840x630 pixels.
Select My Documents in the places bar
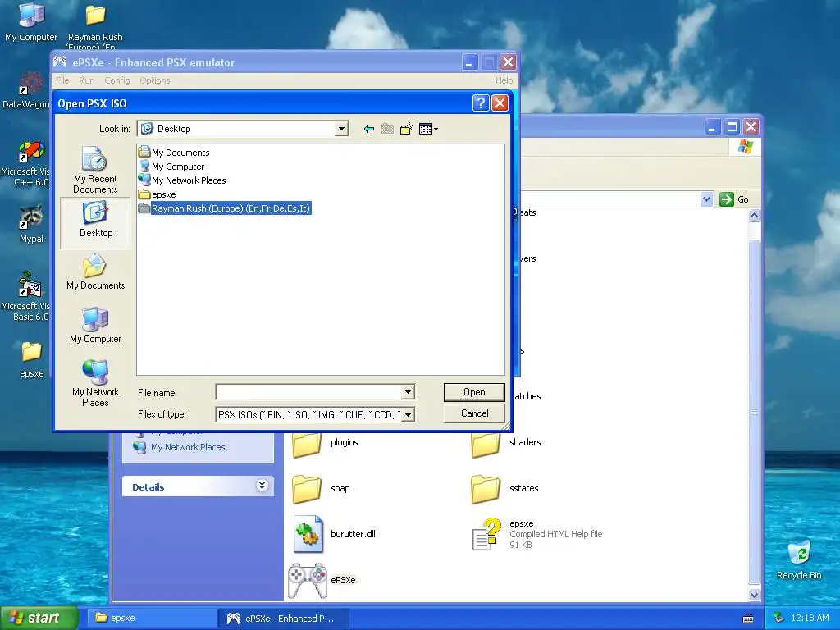click(95, 272)
